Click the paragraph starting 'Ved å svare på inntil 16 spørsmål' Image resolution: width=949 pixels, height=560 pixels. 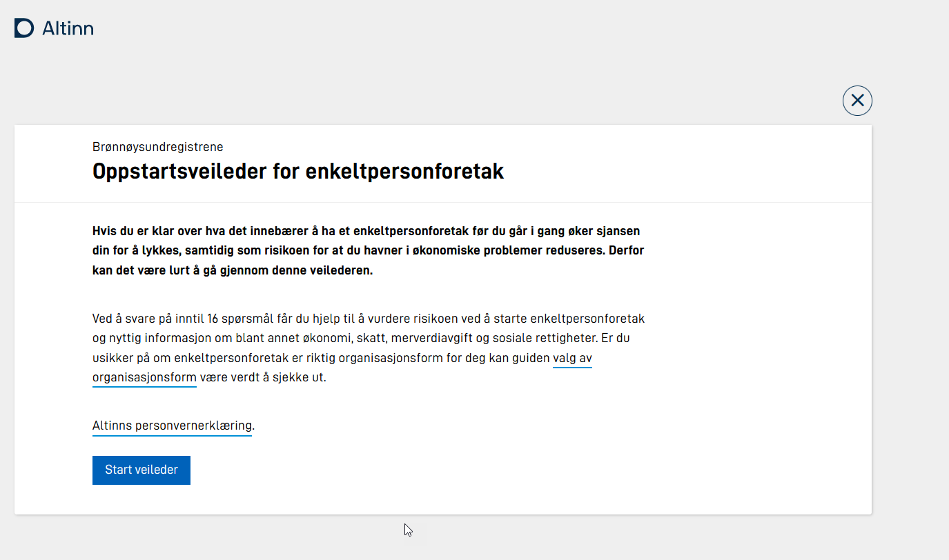tap(369, 348)
